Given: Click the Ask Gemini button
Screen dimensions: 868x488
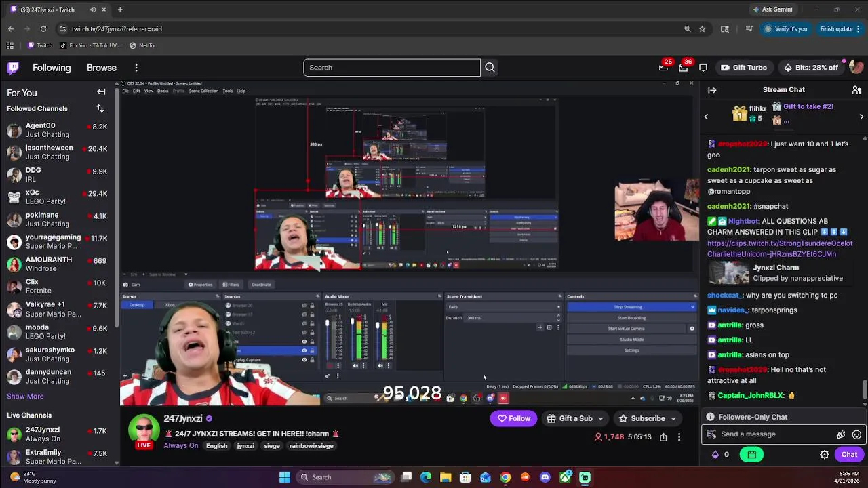Looking at the screenshot, I should [772, 9].
